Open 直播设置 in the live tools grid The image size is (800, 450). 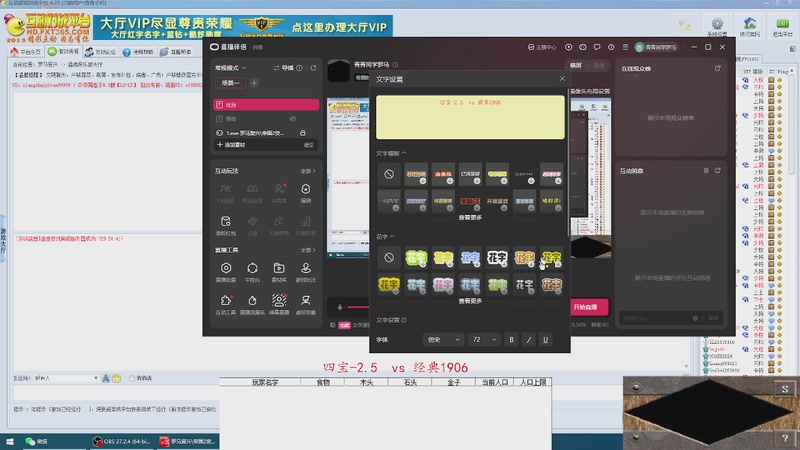click(x=226, y=272)
